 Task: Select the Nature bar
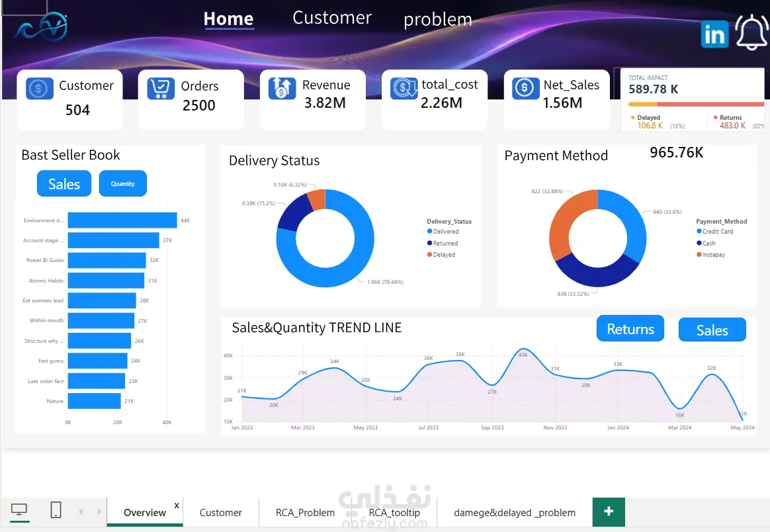tap(95, 401)
